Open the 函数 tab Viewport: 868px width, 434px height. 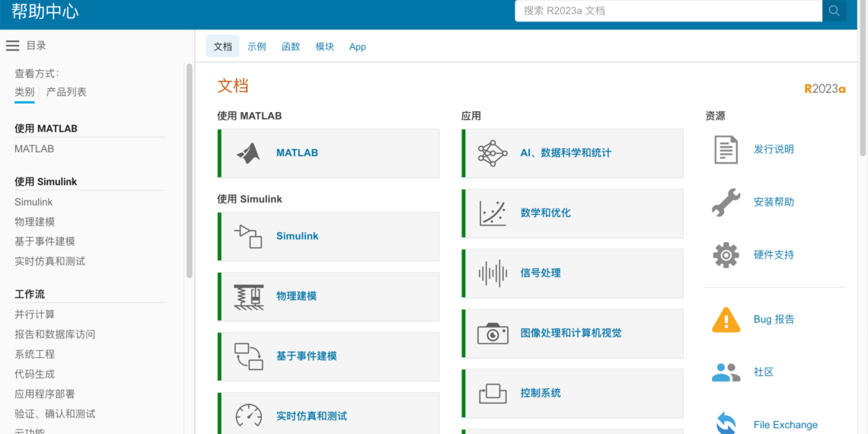point(291,46)
